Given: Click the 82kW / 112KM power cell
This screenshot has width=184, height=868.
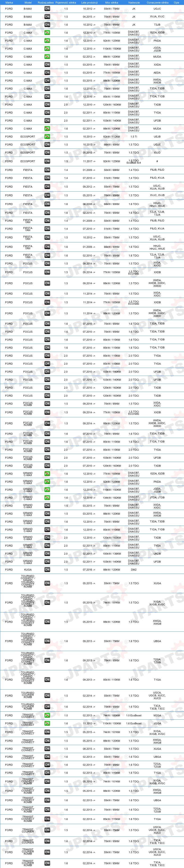Looking at the screenshot, I should (112, 136).
